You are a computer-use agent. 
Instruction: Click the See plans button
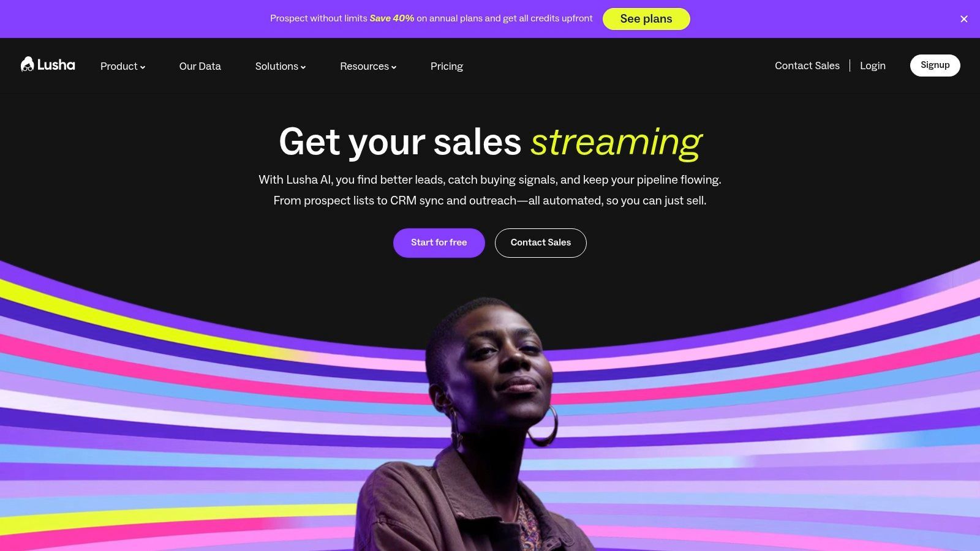pos(646,19)
